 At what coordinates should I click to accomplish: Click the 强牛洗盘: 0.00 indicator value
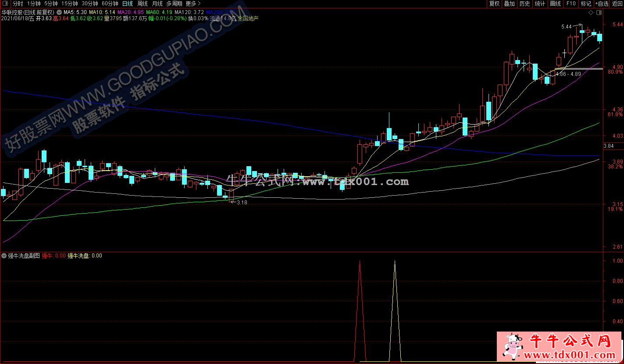[85, 255]
